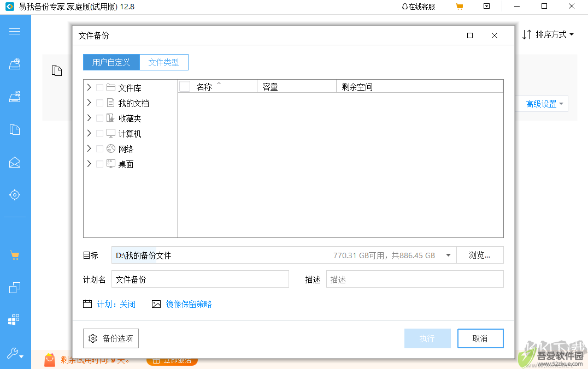
Task: Click image icon beside 镜像保留策略
Action: tap(156, 304)
